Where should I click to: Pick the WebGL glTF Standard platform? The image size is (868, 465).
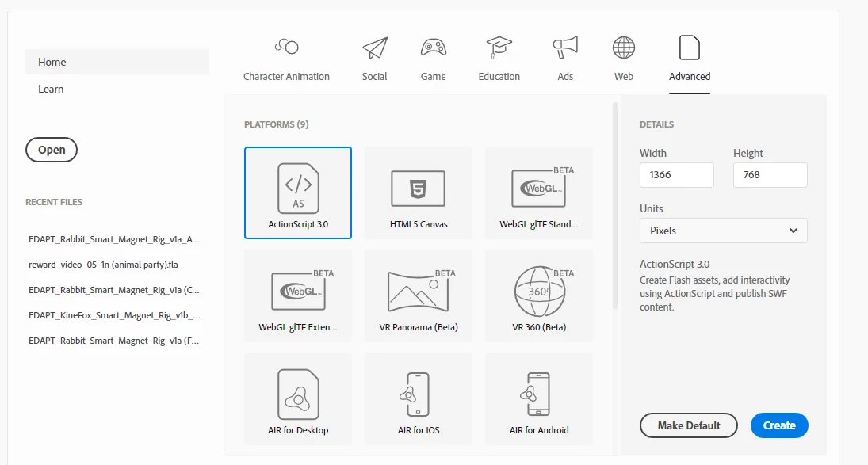[x=538, y=192]
